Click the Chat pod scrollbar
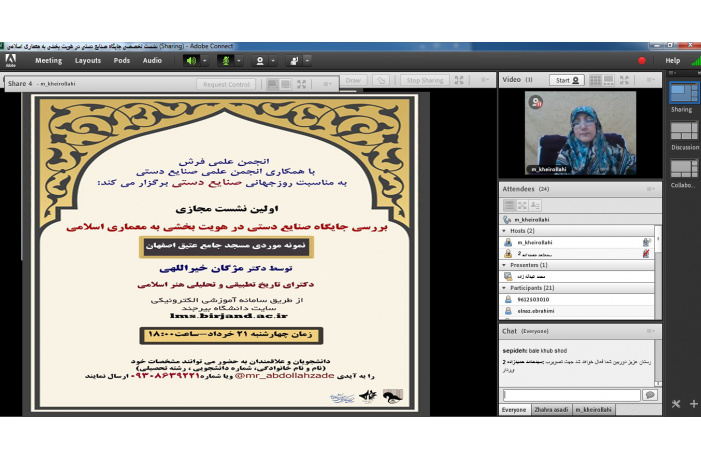 click(x=658, y=363)
